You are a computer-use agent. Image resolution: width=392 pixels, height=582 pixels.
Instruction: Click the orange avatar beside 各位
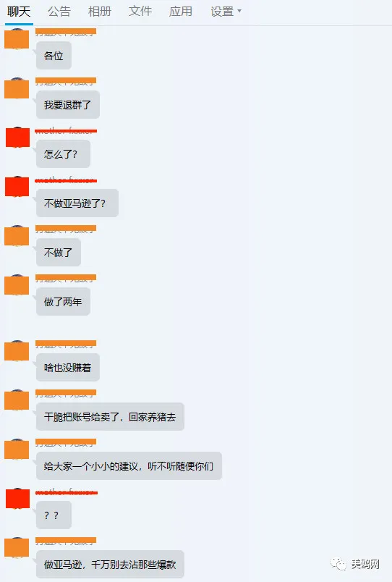17,39
